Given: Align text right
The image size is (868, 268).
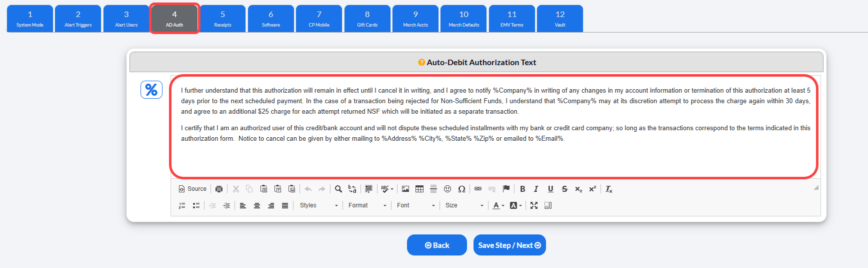Looking at the screenshot, I should click(271, 205).
